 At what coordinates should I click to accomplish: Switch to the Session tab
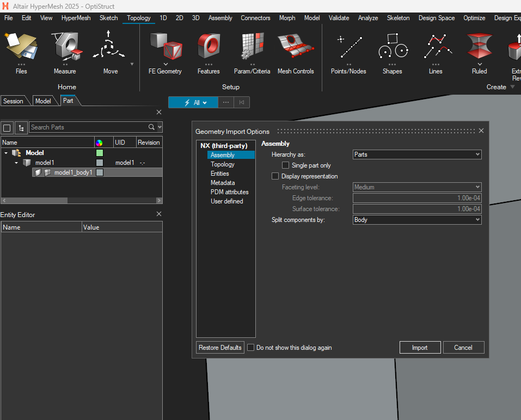click(14, 101)
